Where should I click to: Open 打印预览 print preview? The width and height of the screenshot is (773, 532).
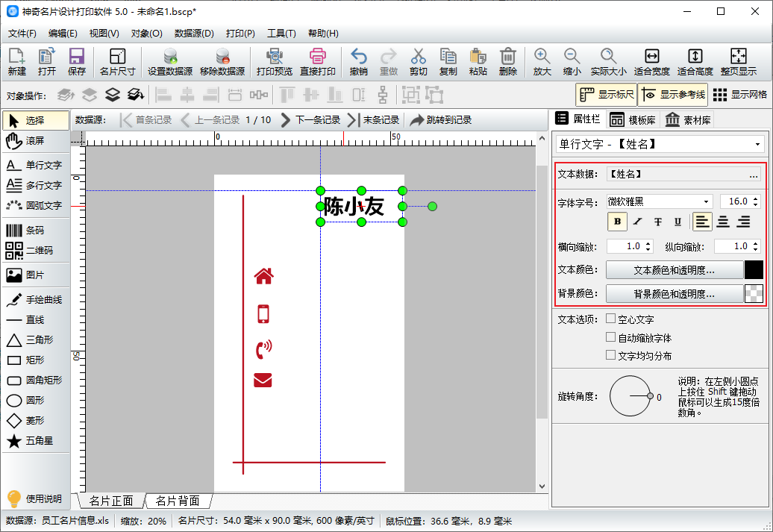275,62
